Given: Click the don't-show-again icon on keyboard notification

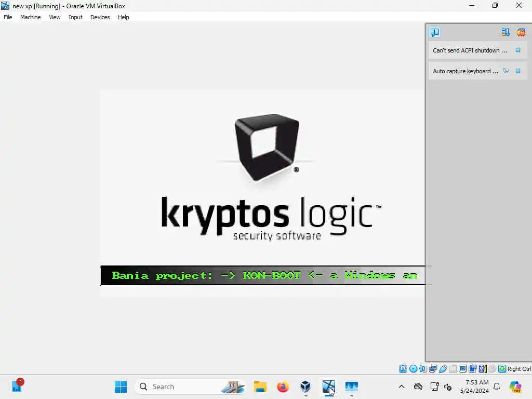Looking at the screenshot, I should pyautogui.click(x=506, y=71).
